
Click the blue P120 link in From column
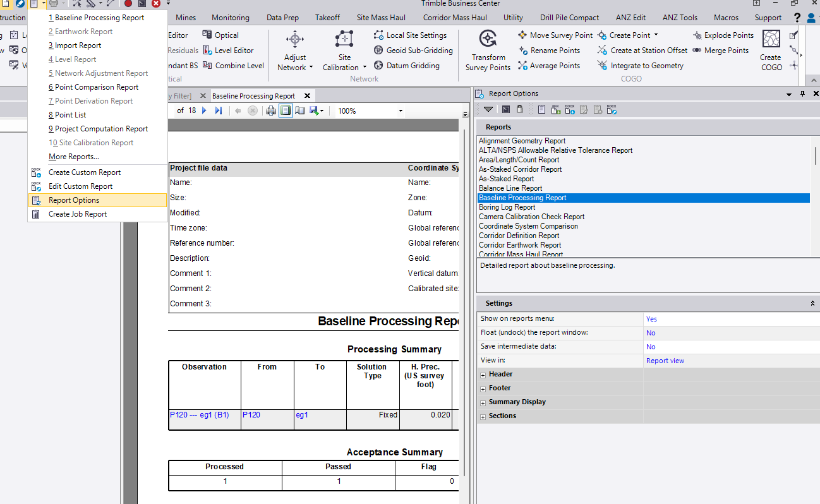point(251,415)
